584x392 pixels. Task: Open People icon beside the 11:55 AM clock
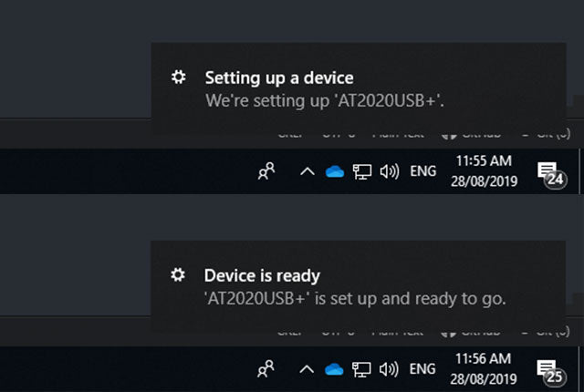266,171
